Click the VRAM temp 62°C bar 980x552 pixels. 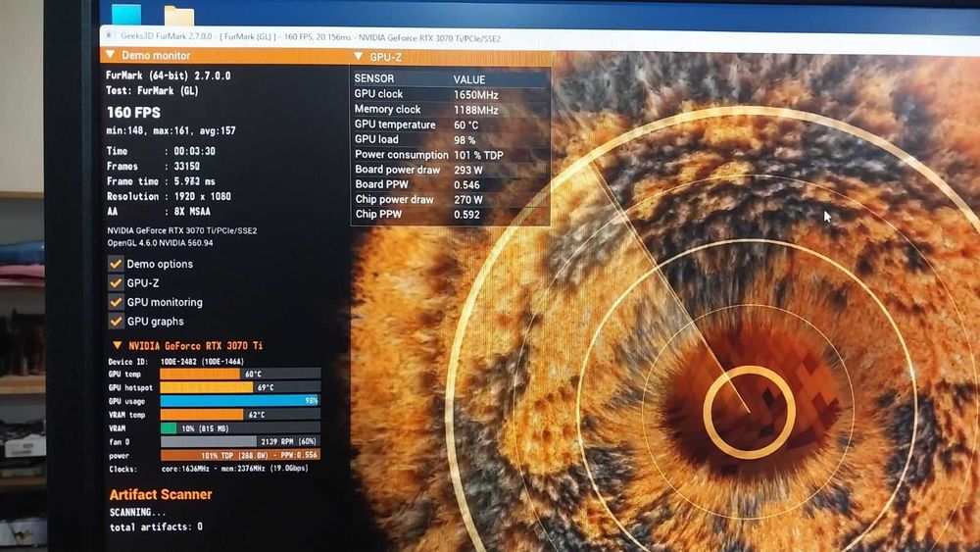(x=240, y=415)
